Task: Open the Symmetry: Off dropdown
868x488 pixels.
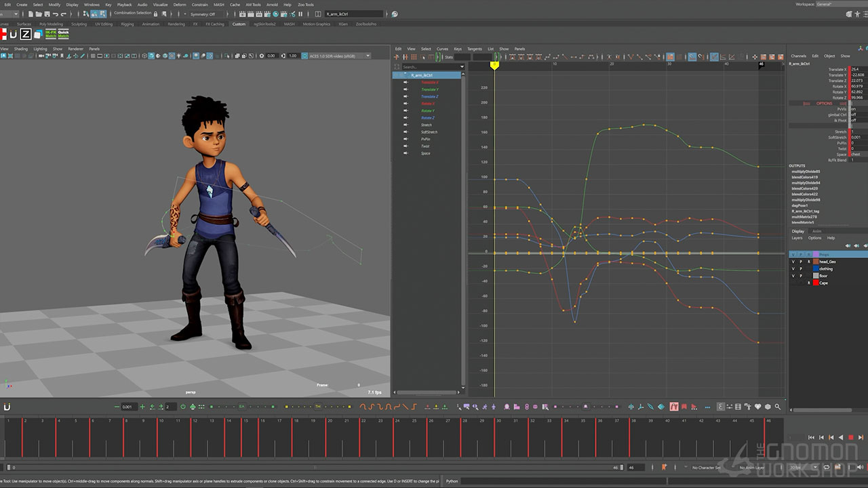Action: (203, 14)
